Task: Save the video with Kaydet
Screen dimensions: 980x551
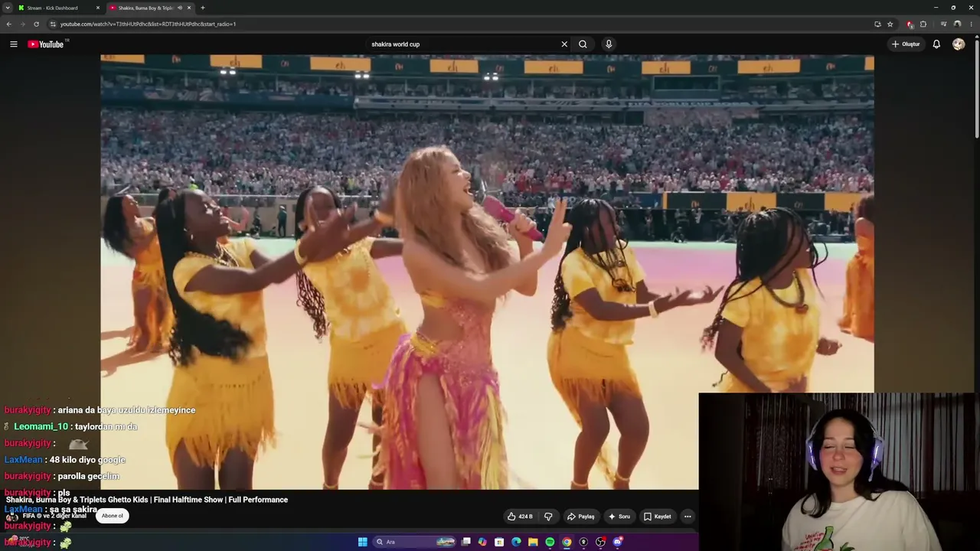Action: [657, 517]
